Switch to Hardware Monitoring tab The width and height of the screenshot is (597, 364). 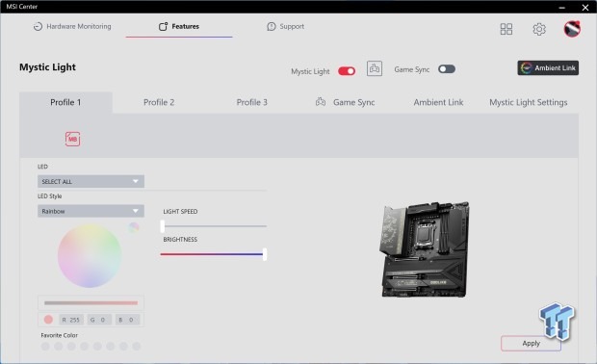tap(72, 26)
